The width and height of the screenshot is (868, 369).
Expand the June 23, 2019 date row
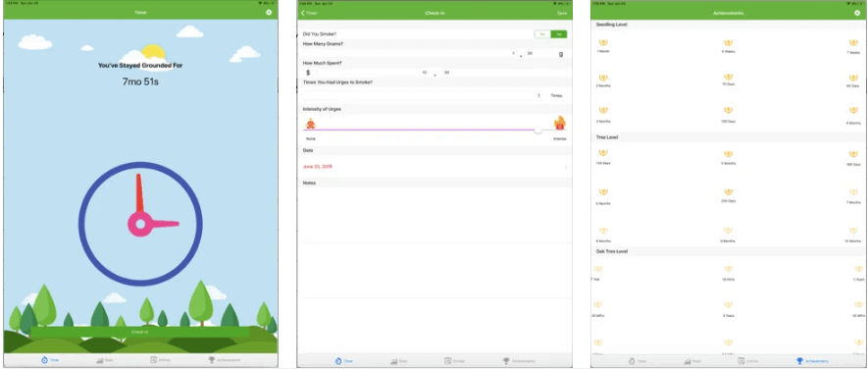(x=434, y=166)
